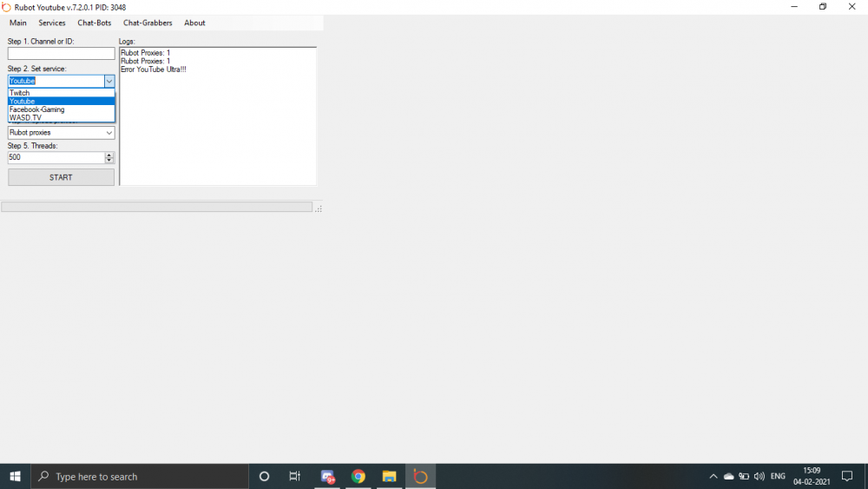This screenshot has width=868, height=489.
Task: Click the volume speaker tray icon
Action: tap(759, 476)
